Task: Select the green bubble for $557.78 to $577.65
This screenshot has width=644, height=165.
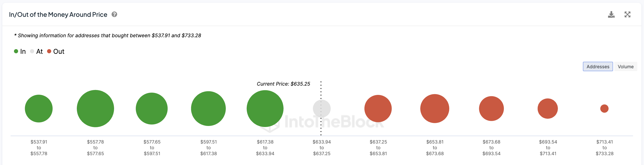Action: [95, 109]
